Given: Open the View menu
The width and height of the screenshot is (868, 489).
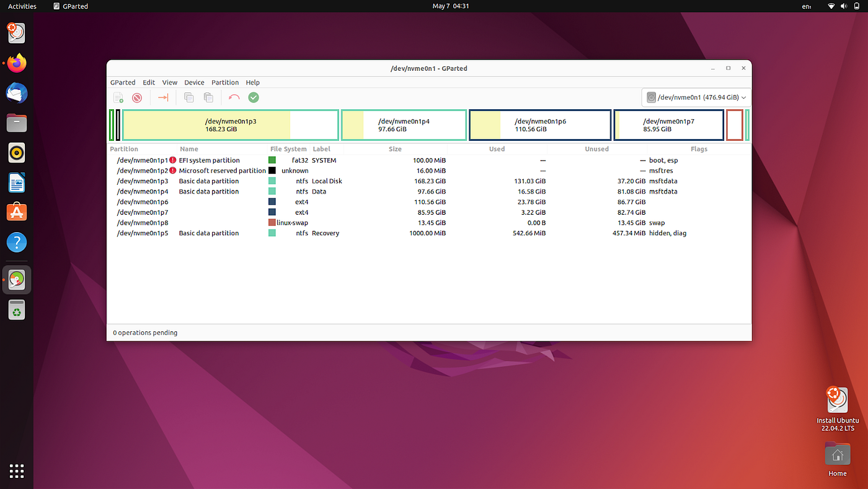Looking at the screenshot, I should 169,82.
